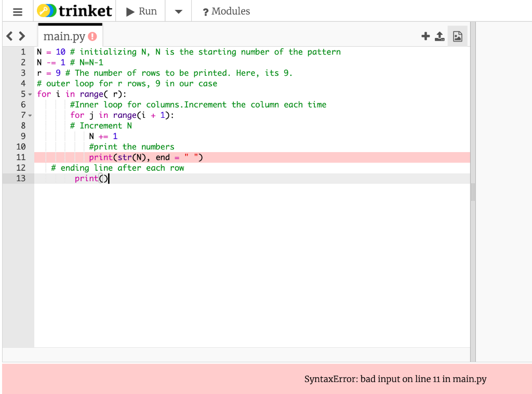Click the 'N = 10' code on line 1
The height and width of the screenshot is (394, 532).
coord(51,52)
